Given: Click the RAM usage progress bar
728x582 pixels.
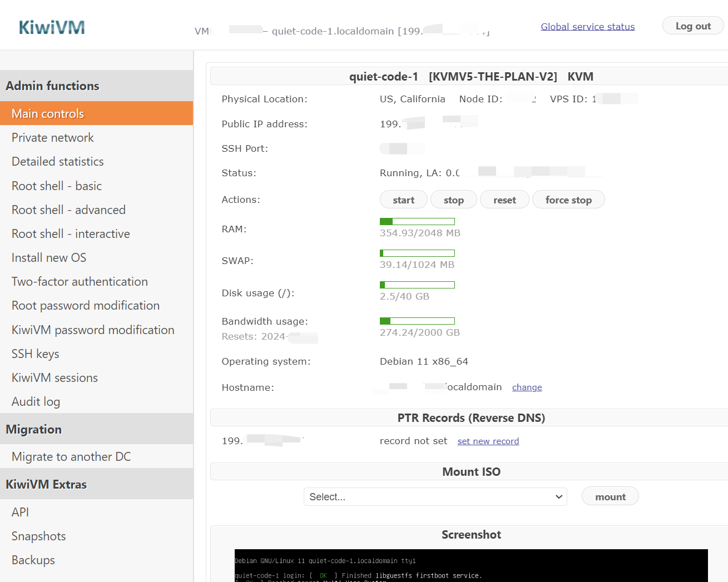Looking at the screenshot, I should 417,222.
